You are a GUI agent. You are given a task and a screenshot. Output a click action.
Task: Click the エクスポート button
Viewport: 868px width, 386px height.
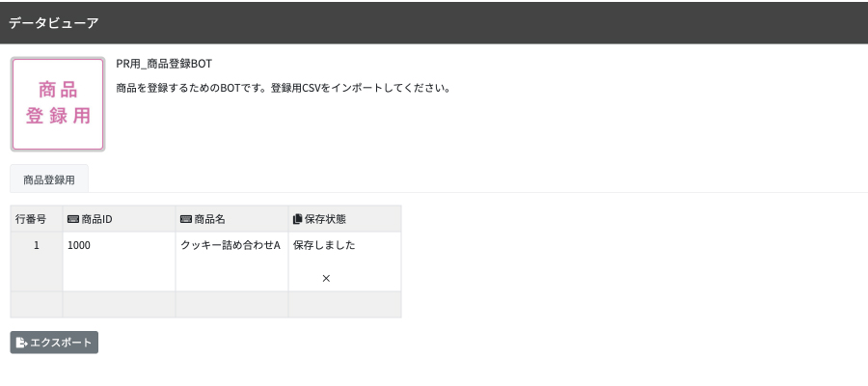(54, 343)
